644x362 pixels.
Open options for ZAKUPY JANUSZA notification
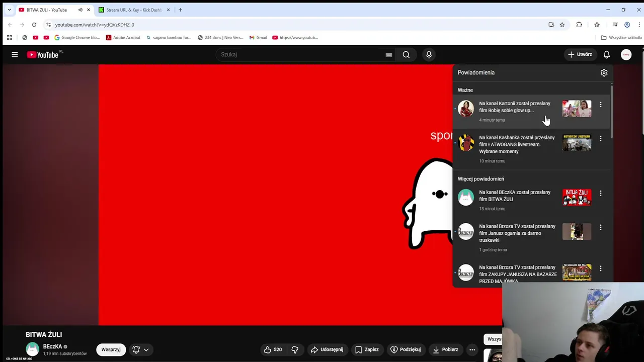600,269
